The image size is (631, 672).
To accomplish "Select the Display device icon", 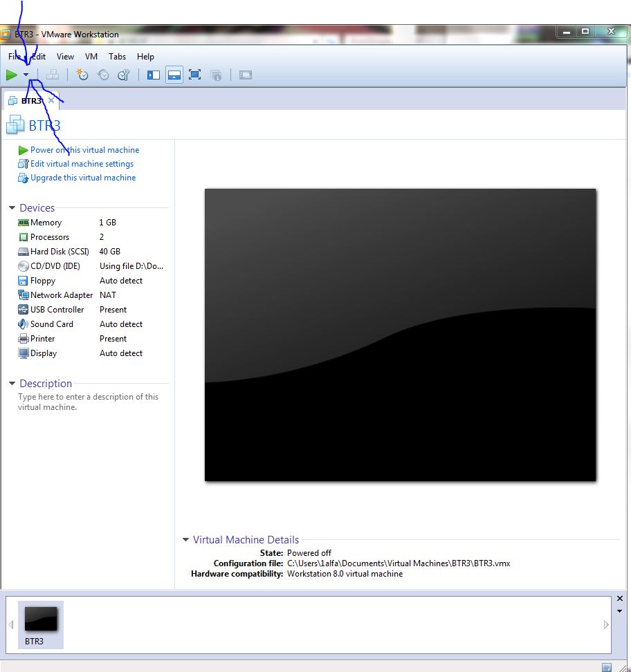I will pyautogui.click(x=23, y=353).
